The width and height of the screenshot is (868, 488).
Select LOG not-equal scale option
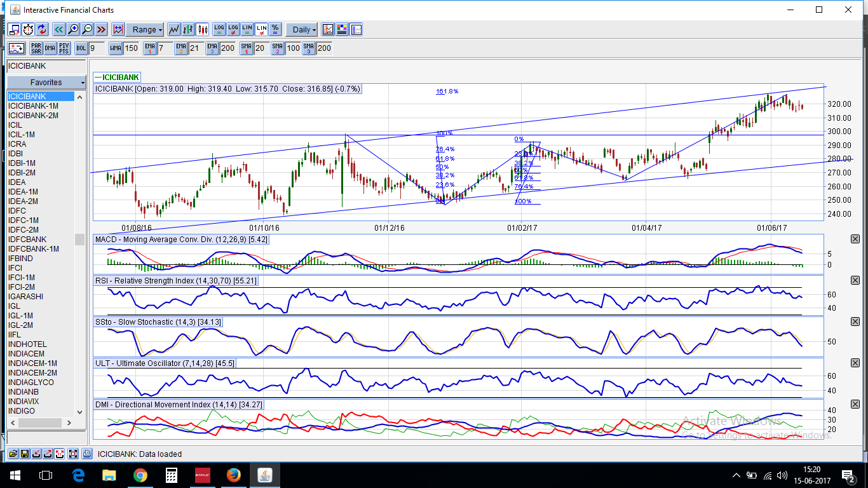coord(233,29)
